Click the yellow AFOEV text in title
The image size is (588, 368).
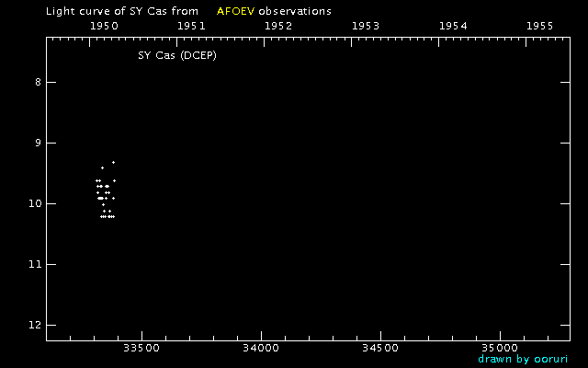(x=235, y=11)
